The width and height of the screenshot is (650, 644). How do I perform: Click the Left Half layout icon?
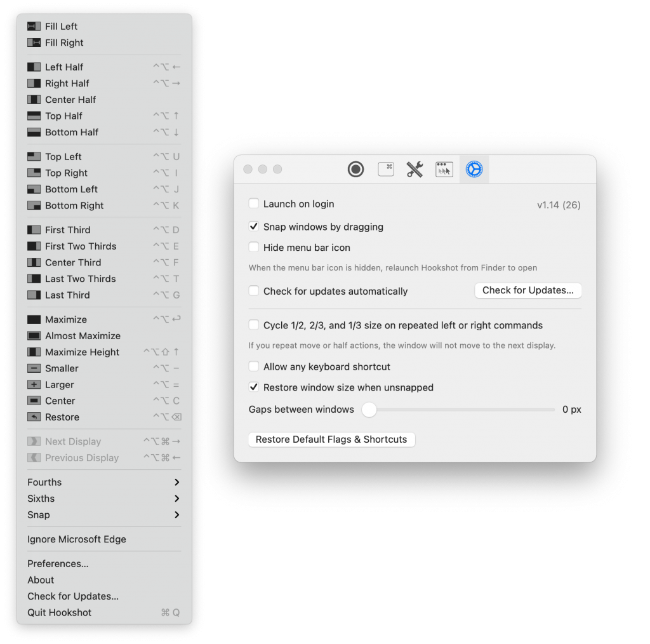coord(34,67)
